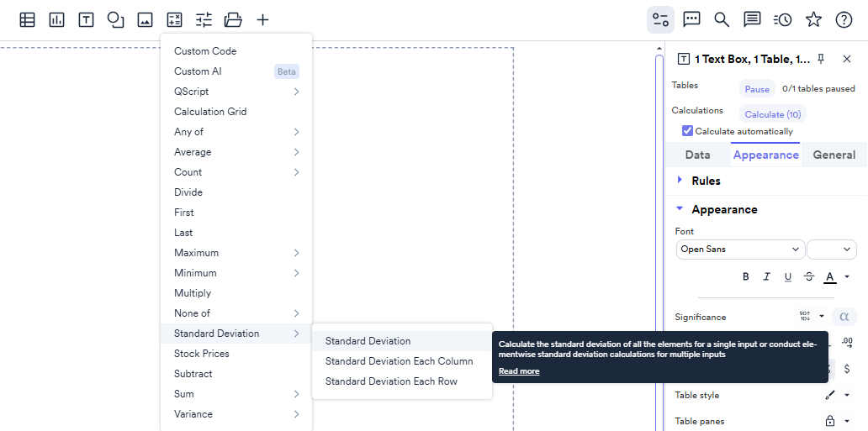This screenshot has height=431, width=868.
Task: Select the Appearance tab
Action: point(765,155)
